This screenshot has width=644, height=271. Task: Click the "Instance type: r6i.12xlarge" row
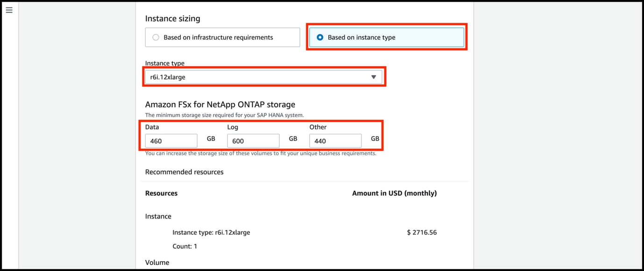[x=211, y=232]
